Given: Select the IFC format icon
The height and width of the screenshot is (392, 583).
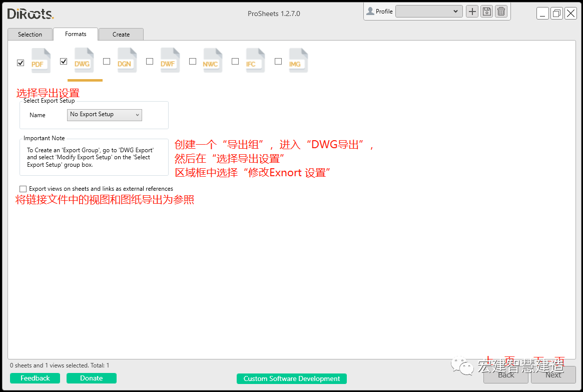Looking at the screenshot, I should [255, 60].
